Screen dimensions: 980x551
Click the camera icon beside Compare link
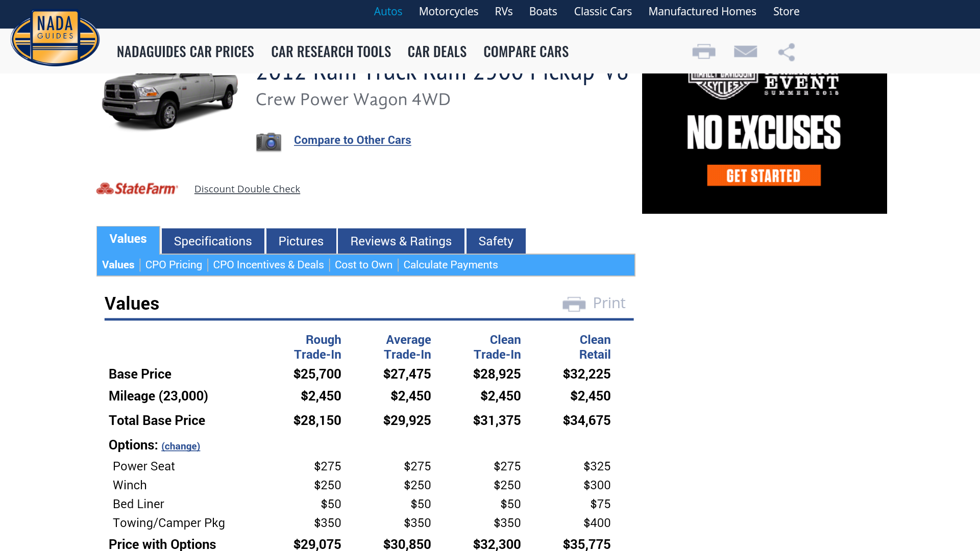point(268,142)
